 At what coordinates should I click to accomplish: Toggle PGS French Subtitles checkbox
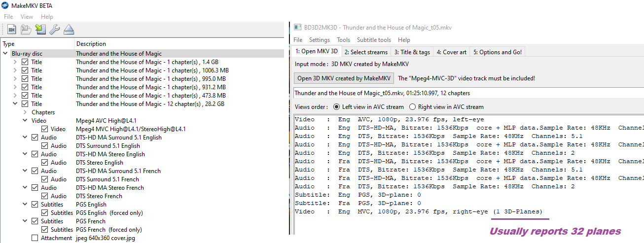tap(35, 221)
